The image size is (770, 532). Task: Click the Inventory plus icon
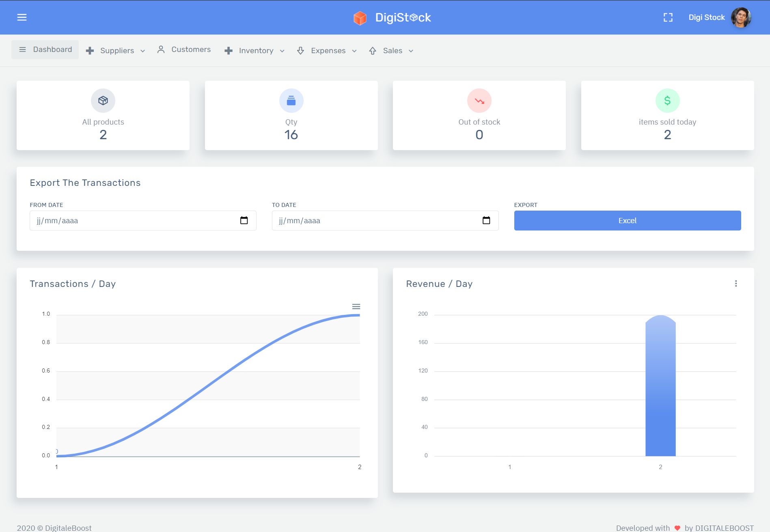(229, 51)
